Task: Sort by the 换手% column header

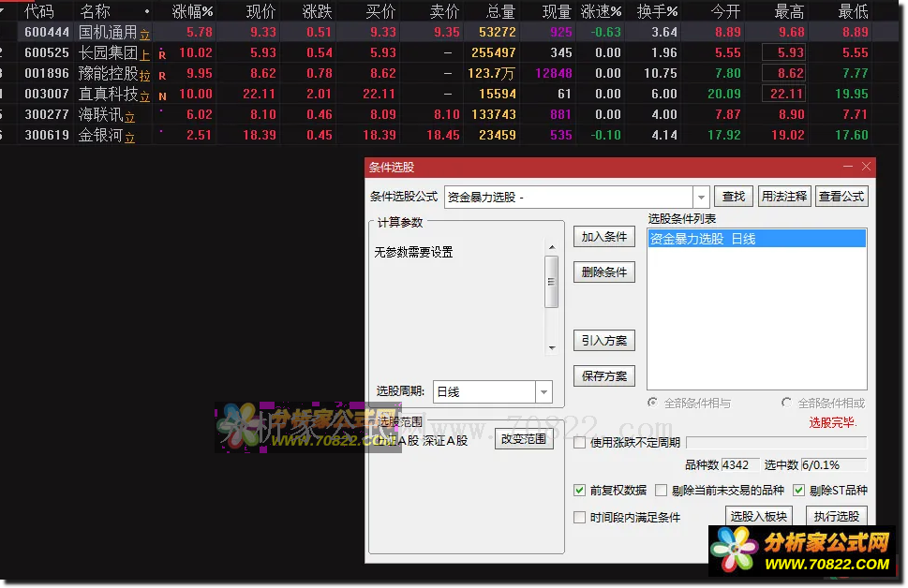Action: point(657,11)
